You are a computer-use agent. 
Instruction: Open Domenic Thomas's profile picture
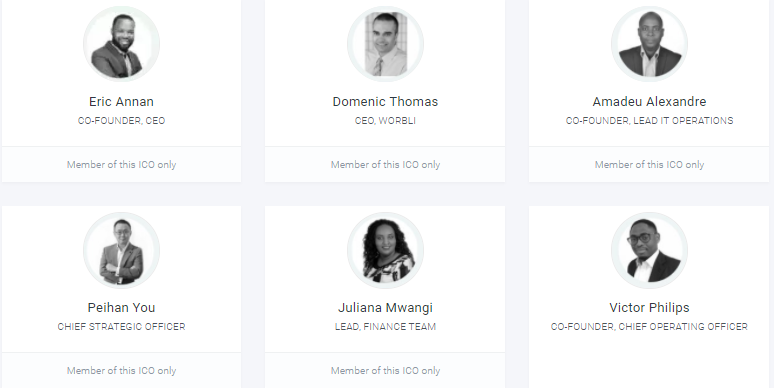tap(386, 44)
